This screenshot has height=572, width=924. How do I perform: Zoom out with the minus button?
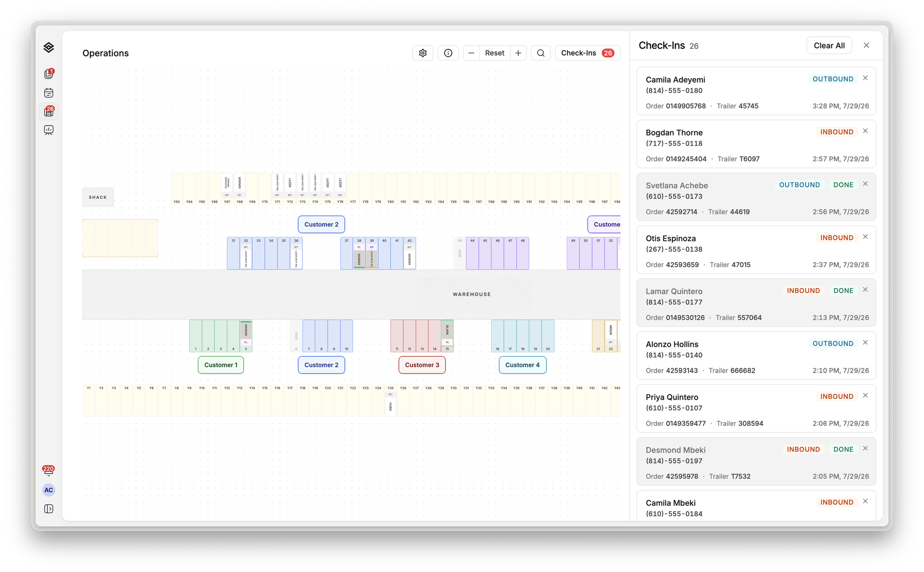pyautogui.click(x=471, y=53)
